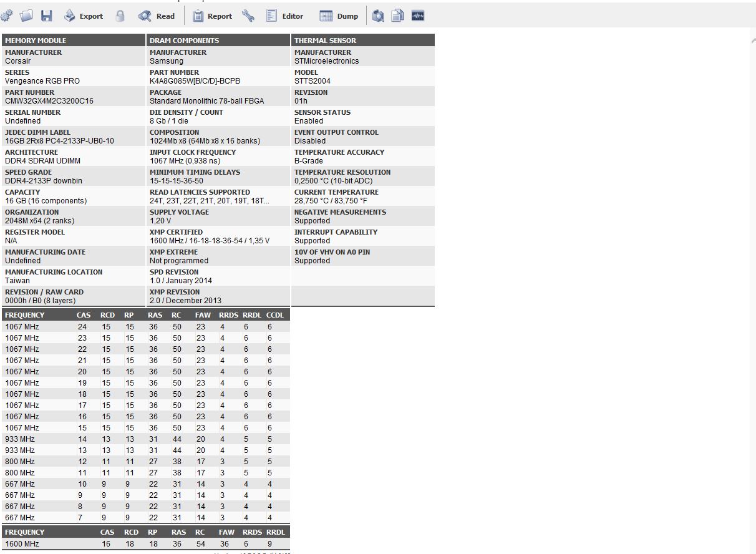Viewport: 756px width, 554px height.
Task: Click thermal sensor manufacturer STMicroelectronics
Action: (327, 61)
